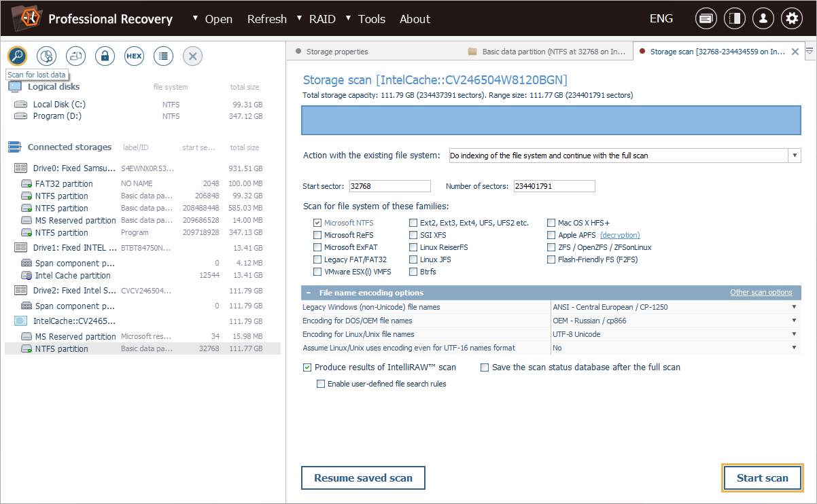Open the HEX viewer toolbar icon

(134, 56)
